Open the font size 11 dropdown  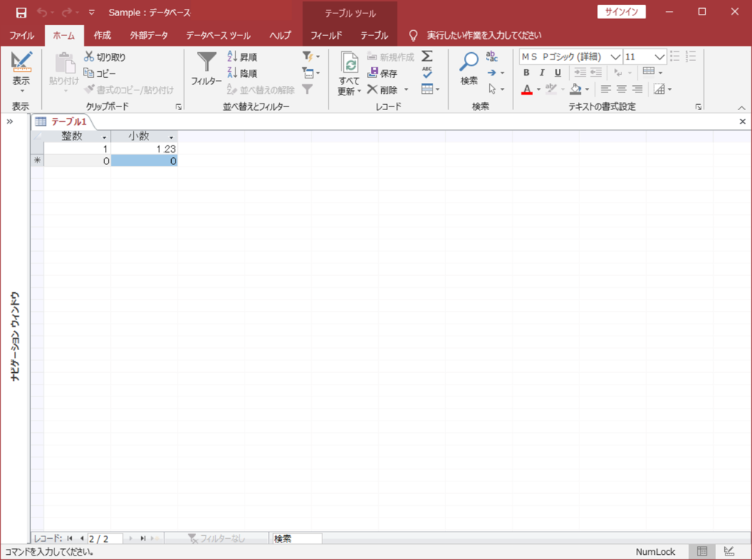(659, 57)
